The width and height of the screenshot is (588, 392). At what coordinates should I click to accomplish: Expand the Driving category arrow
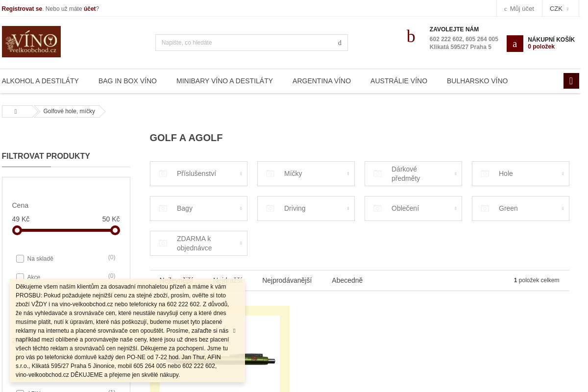point(348,208)
